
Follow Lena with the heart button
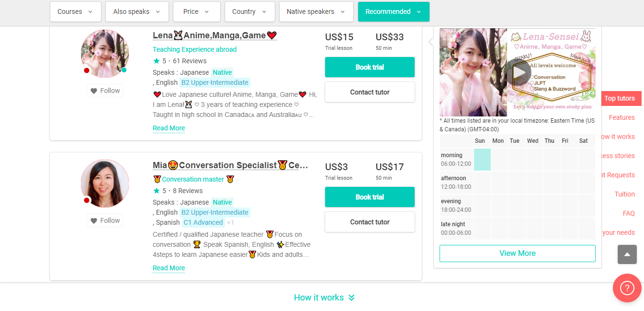coord(105,91)
